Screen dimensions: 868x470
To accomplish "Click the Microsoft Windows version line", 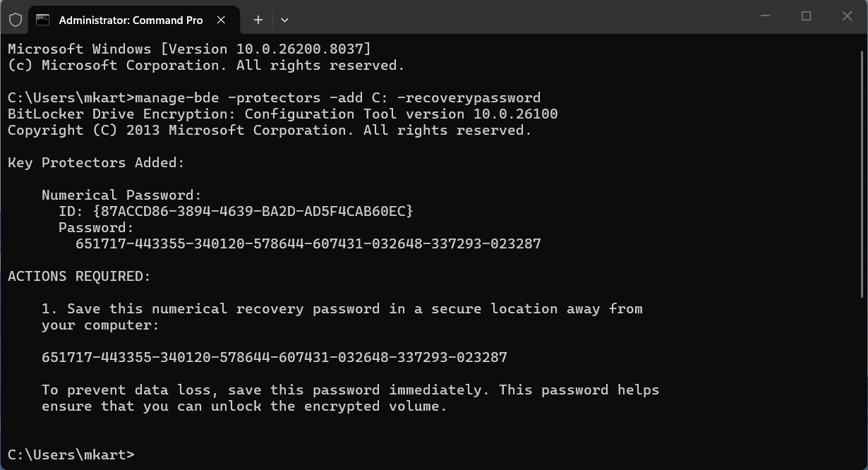I will click(189, 49).
